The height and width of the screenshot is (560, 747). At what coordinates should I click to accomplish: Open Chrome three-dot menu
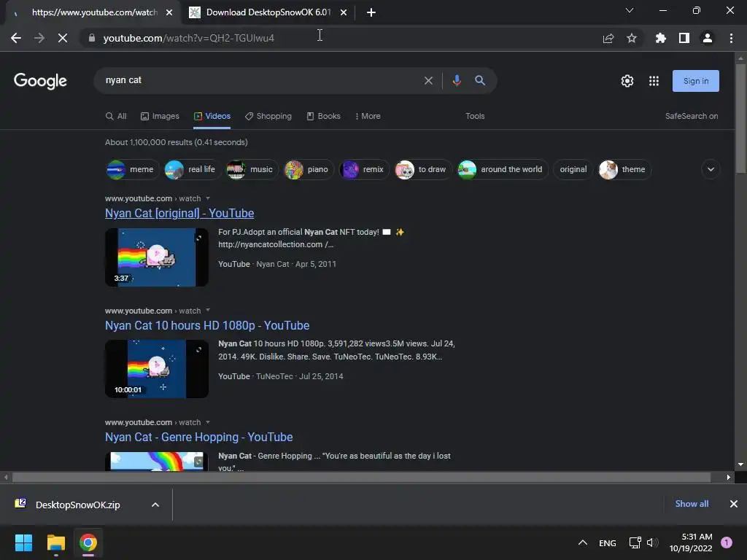(731, 38)
